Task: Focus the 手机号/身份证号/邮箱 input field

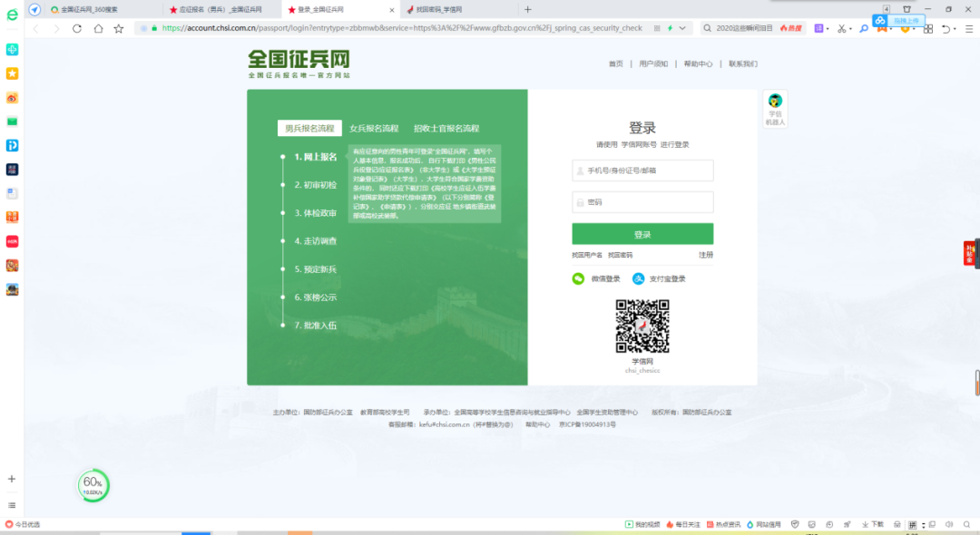Action: pos(642,170)
